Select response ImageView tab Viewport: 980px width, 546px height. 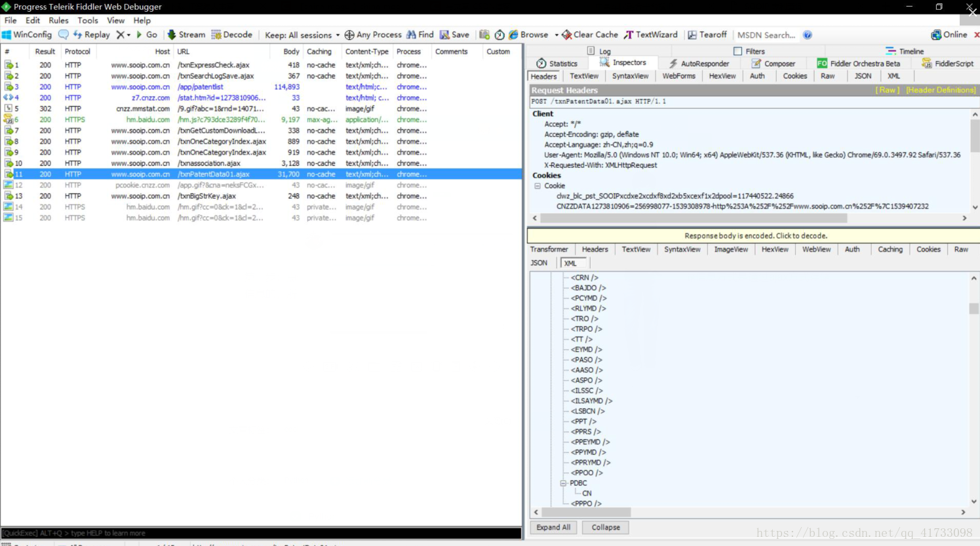click(x=731, y=250)
